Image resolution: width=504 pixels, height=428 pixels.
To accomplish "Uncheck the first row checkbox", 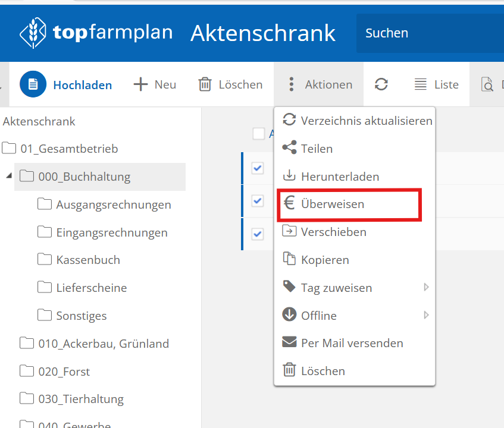I will [258, 168].
